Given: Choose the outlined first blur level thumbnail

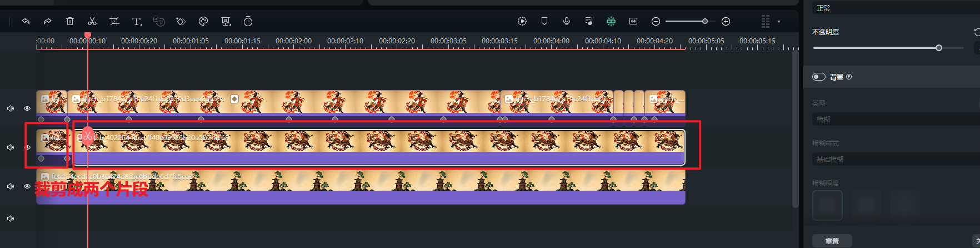Looking at the screenshot, I should [827, 205].
